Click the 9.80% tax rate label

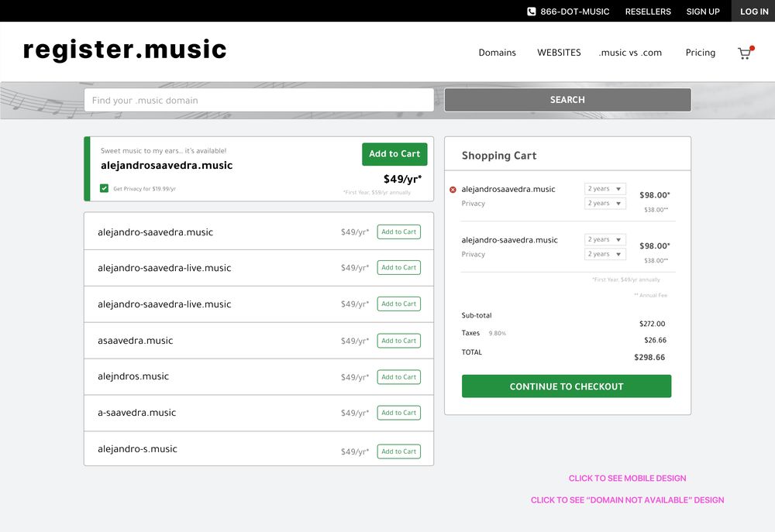pyautogui.click(x=498, y=334)
